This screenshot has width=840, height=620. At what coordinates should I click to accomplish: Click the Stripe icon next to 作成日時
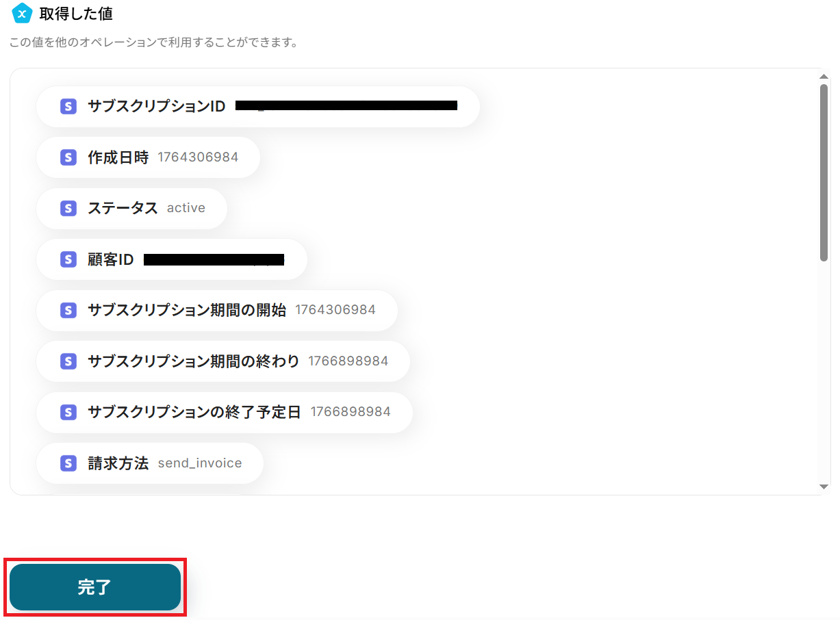coord(68,157)
